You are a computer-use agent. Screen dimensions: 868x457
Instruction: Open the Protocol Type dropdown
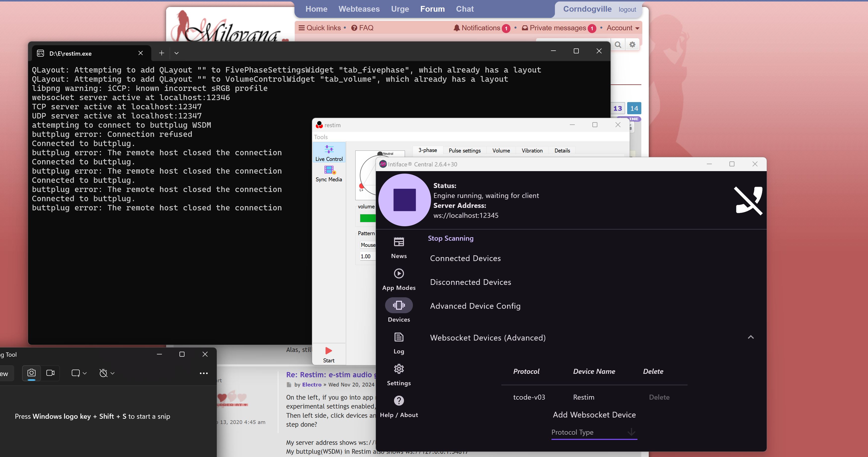click(594, 432)
